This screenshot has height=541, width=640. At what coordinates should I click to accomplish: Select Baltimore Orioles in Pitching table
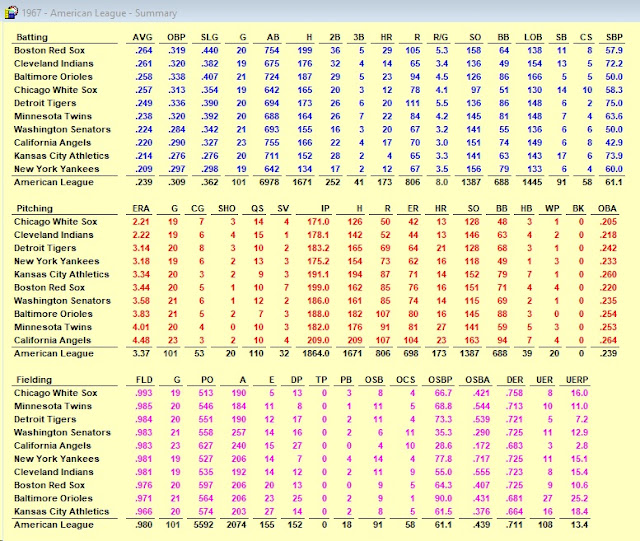(53, 314)
